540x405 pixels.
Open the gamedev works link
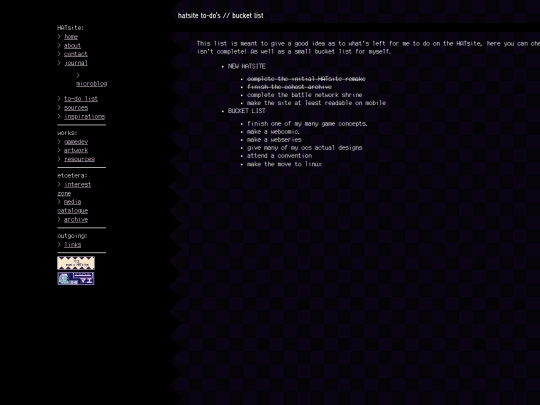click(x=76, y=142)
